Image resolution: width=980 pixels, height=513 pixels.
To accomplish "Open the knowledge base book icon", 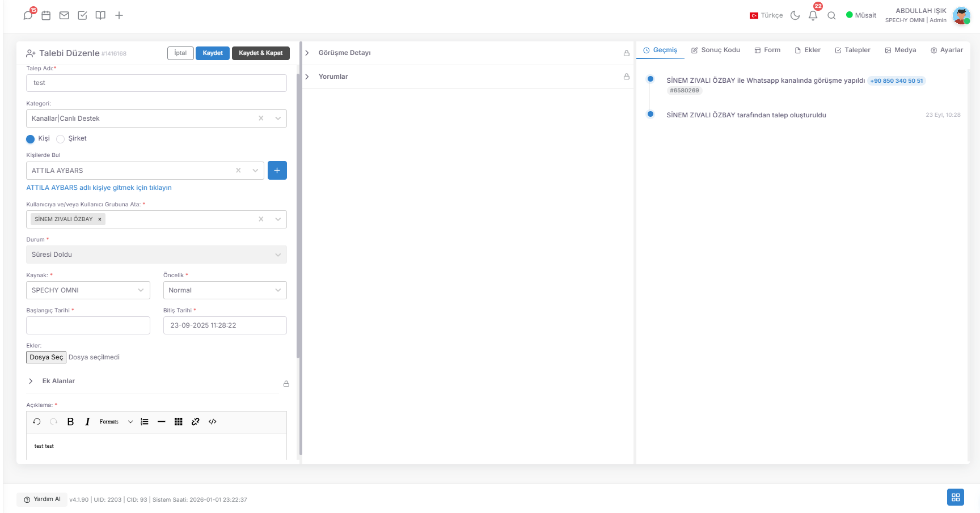I will 100,15.
